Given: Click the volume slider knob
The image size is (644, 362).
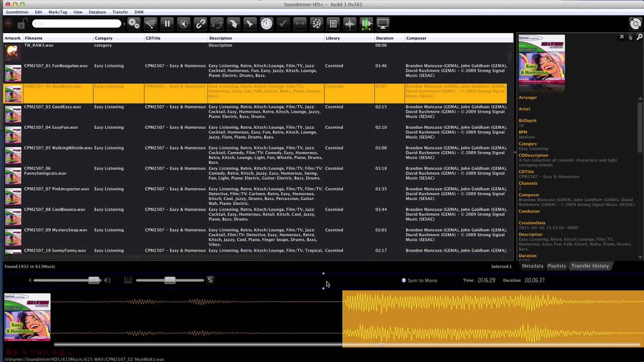Looking at the screenshot, I should point(94,280).
